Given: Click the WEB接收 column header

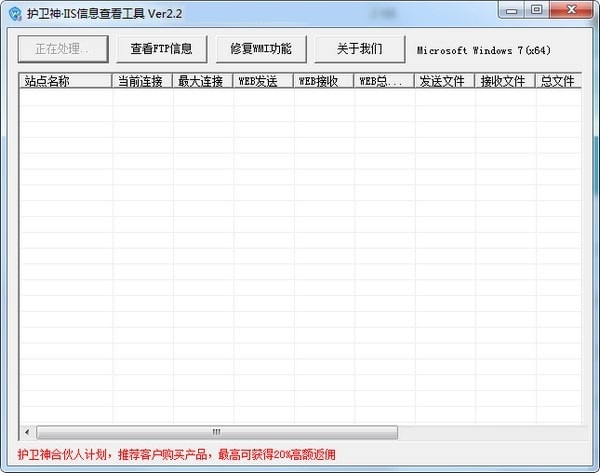Looking at the screenshot, I should [323, 82].
